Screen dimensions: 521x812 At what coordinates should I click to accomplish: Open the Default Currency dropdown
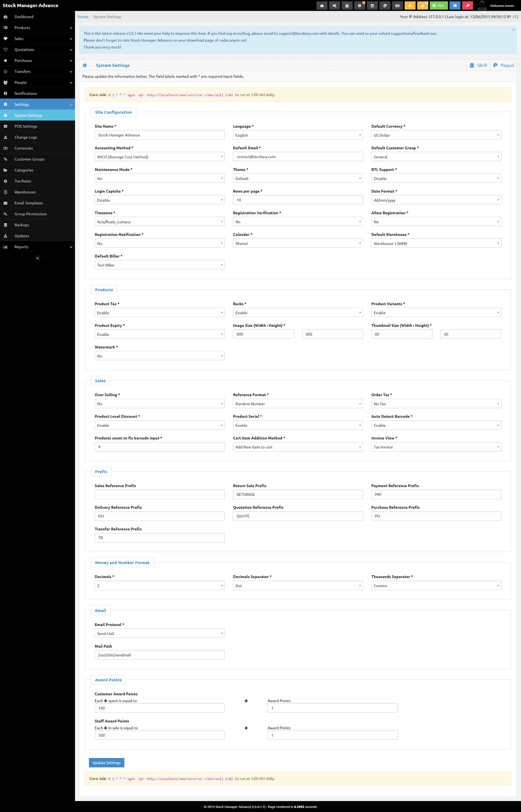[x=436, y=135]
